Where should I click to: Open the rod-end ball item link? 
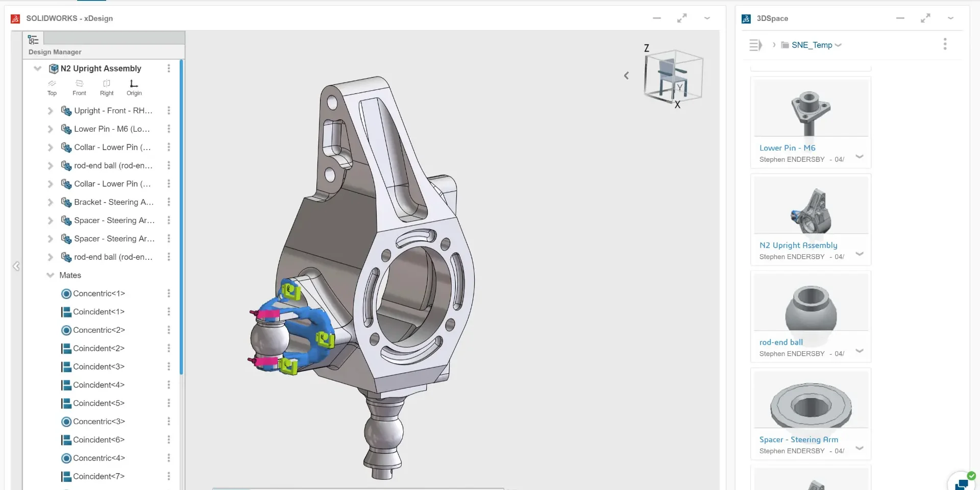tap(781, 342)
